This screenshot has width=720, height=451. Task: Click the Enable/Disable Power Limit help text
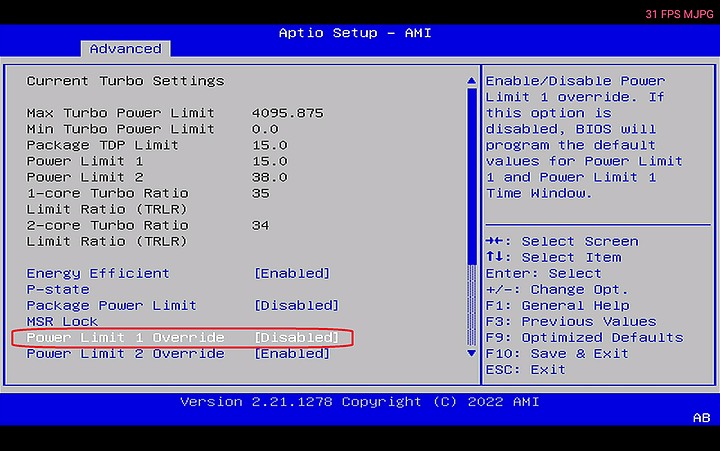point(584,137)
